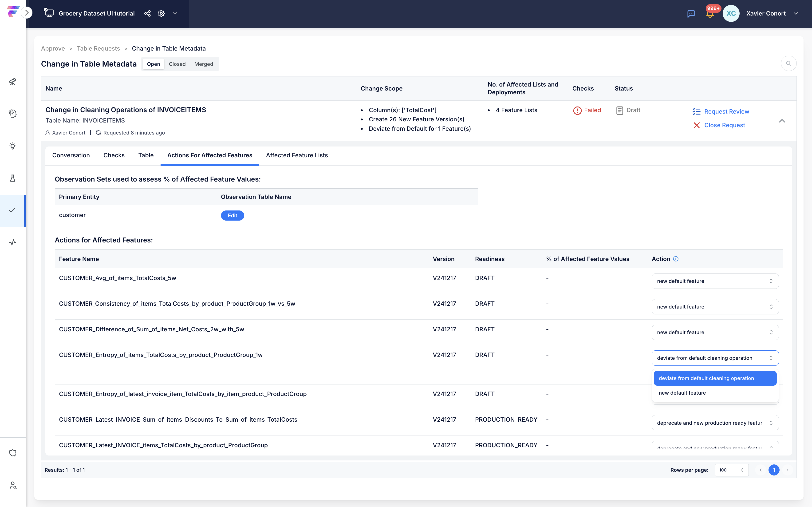Switch to the Checks tab

[114, 155]
